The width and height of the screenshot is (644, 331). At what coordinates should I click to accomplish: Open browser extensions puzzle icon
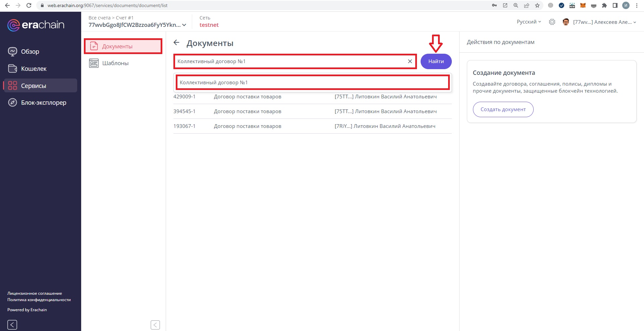604,5
